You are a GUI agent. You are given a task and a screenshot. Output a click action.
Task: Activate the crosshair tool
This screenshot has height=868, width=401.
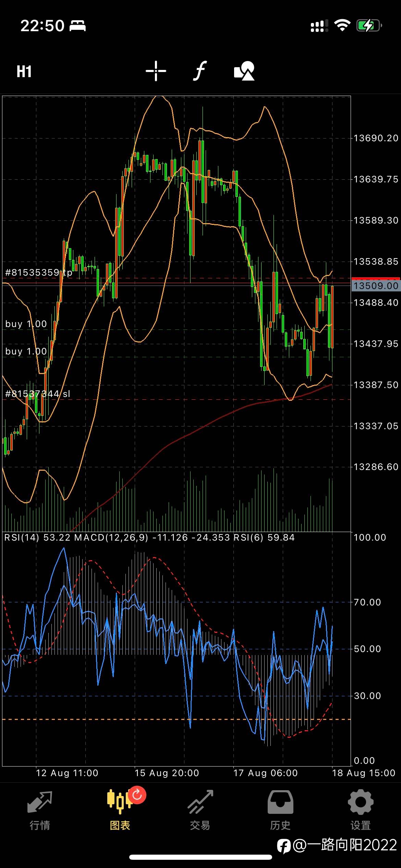pos(156,71)
